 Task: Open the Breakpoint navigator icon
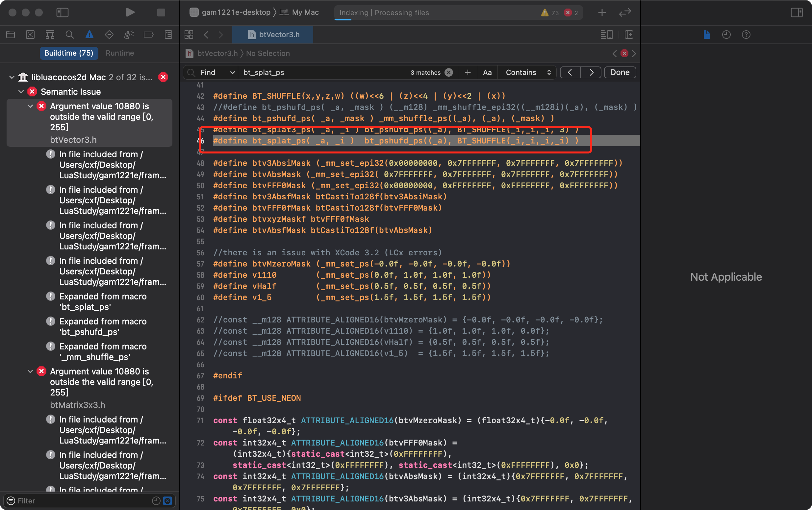tap(148, 35)
